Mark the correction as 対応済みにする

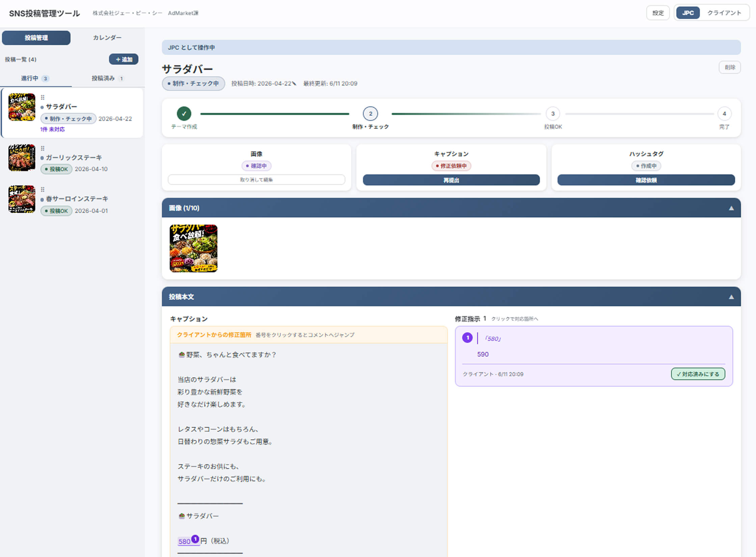[698, 374]
